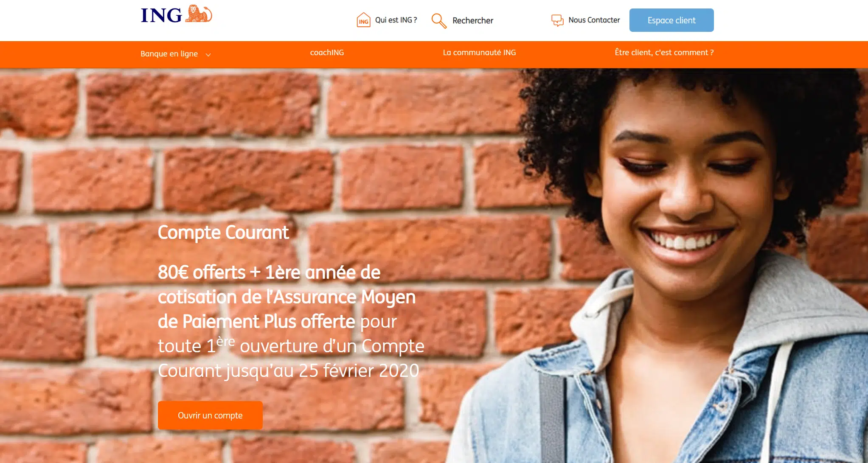Click the Compte Courant heading

(x=223, y=233)
